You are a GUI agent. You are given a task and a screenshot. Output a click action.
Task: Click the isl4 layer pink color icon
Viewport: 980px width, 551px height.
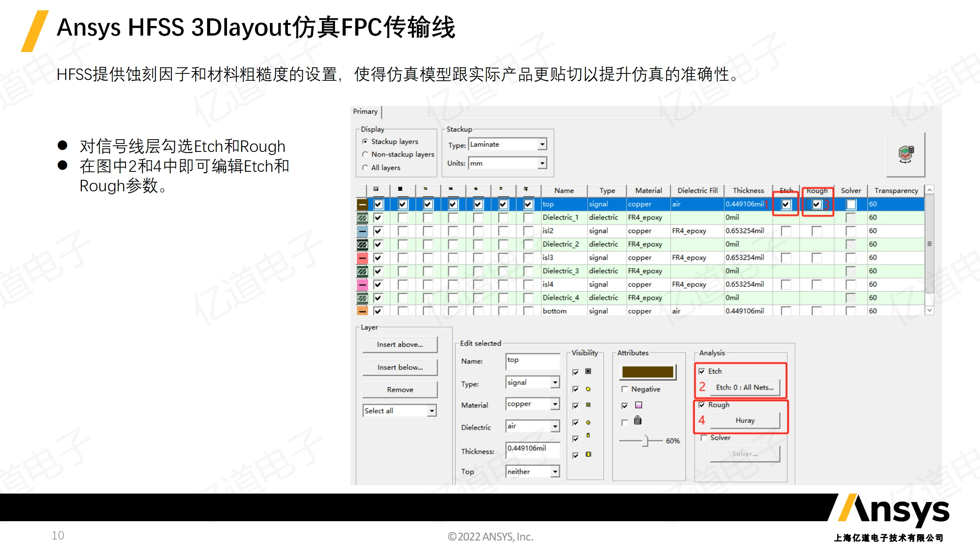tap(362, 285)
